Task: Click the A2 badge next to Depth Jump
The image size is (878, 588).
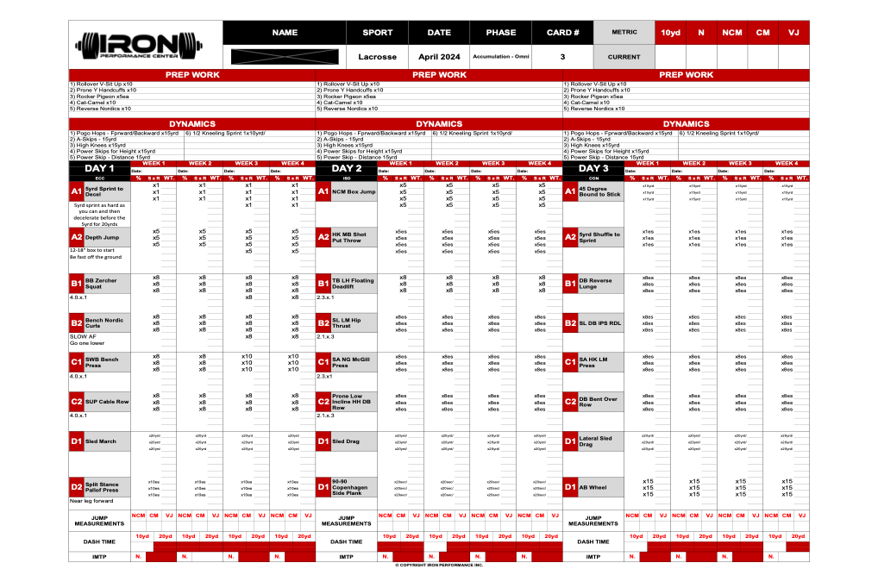Action: click(x=75, y=237)
